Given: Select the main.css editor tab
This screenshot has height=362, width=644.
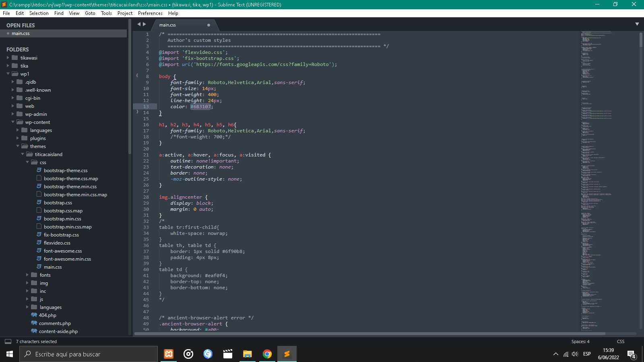Looking at the screenshot, I should click(185, 25).
